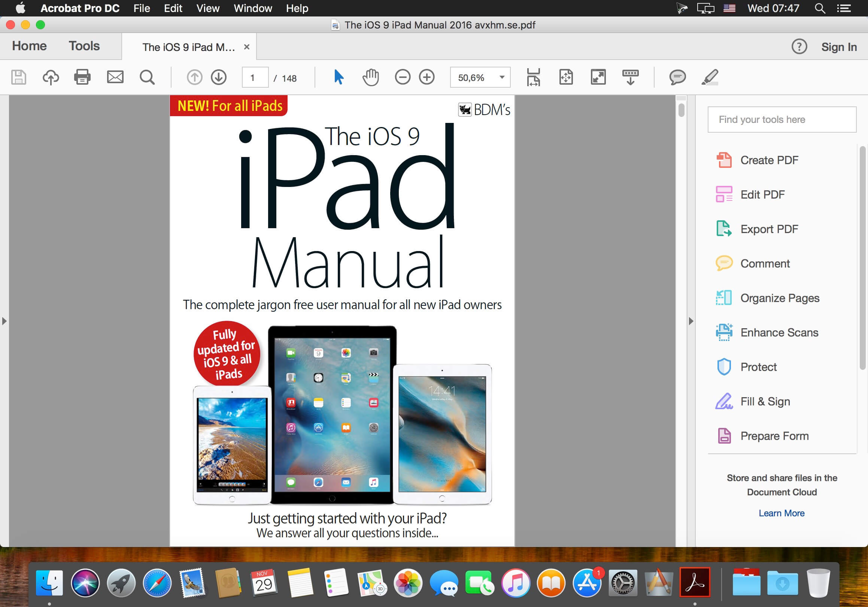Click the Help menu in menu bar
The width and height of the screenshot is (868, 607).
click(297, 9)
